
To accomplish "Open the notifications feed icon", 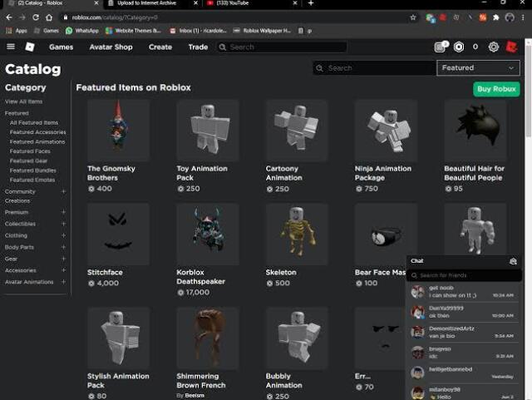I will [440, 47].
